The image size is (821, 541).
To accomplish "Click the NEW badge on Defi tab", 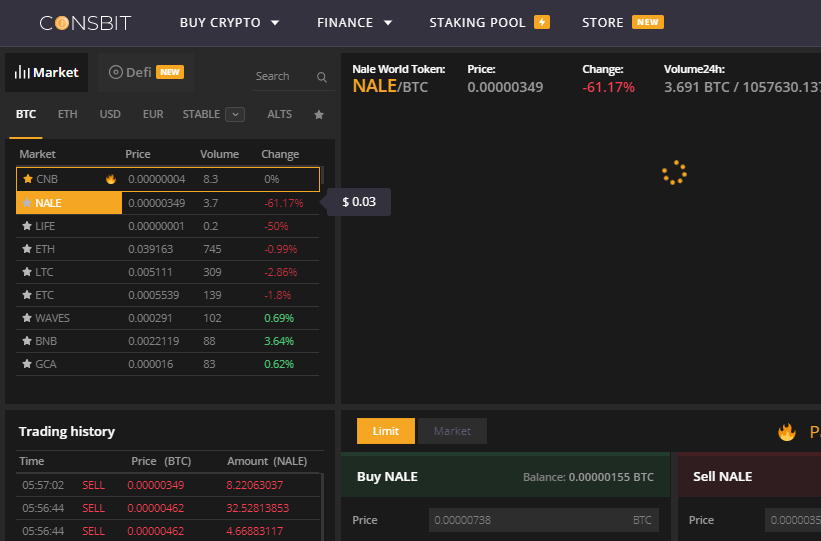I will click(x=170, y=72).
